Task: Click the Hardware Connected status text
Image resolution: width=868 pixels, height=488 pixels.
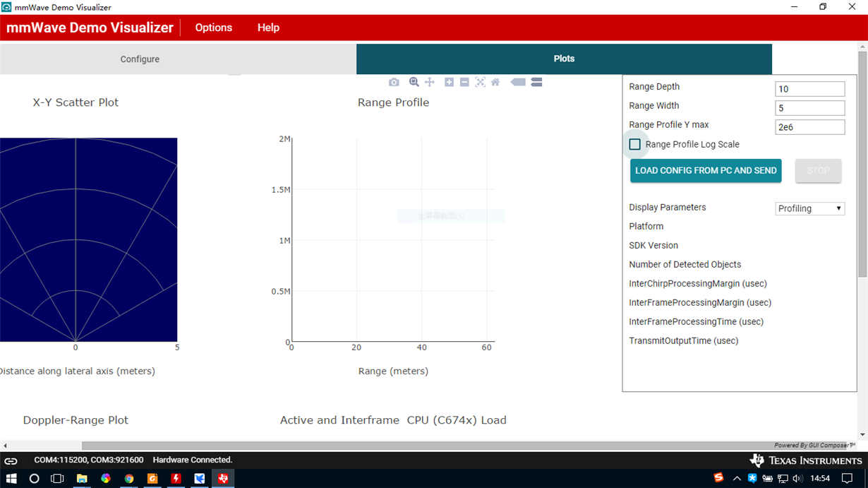Action: 193,460
